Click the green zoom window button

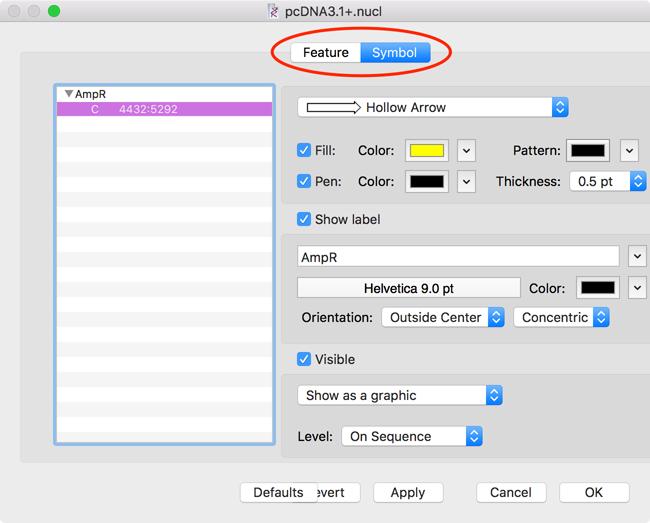click(x=54, y=11)
